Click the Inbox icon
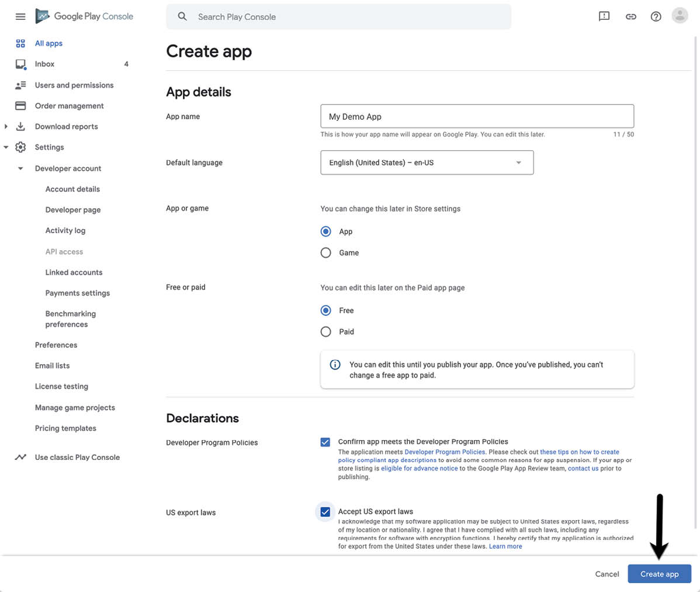Screen dimensions: 700x592 point(20,64)
